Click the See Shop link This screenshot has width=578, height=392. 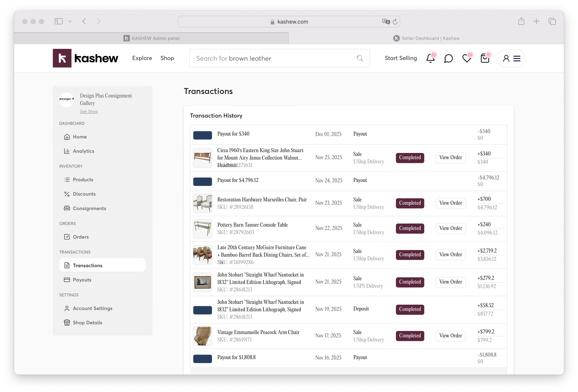tap(88, 112)
